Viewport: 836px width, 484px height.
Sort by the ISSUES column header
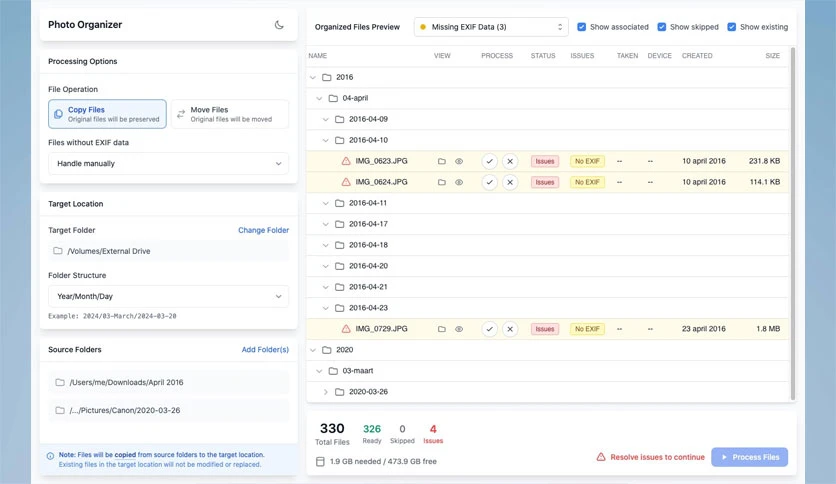pyautogui.click(x=582, y=55)
